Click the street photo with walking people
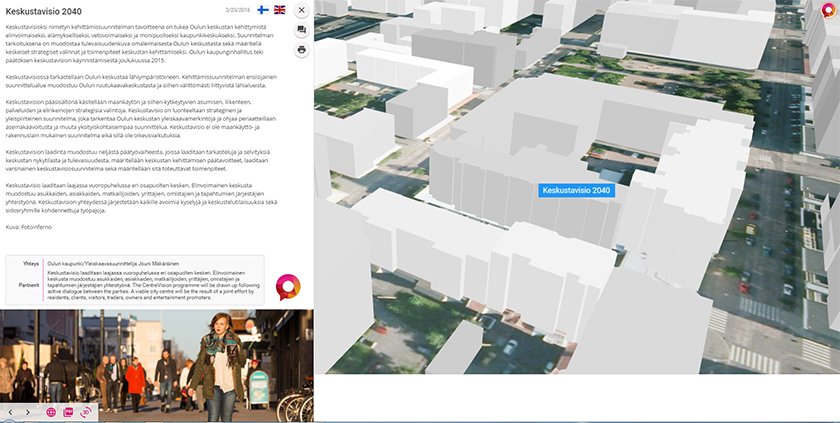The width and height of the screenshot is (840, 423). [x=156, y=365]
